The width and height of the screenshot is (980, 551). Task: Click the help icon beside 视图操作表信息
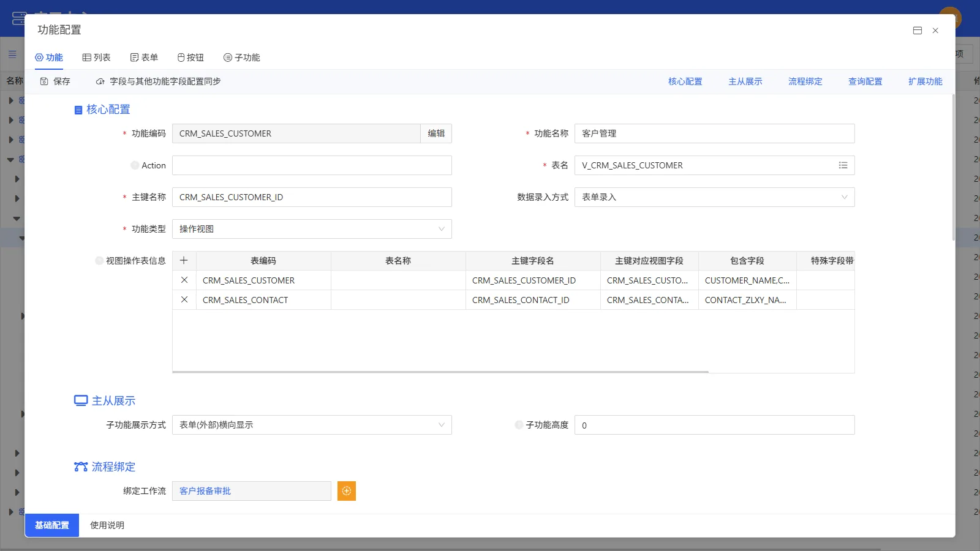click(x=99, y=261)
